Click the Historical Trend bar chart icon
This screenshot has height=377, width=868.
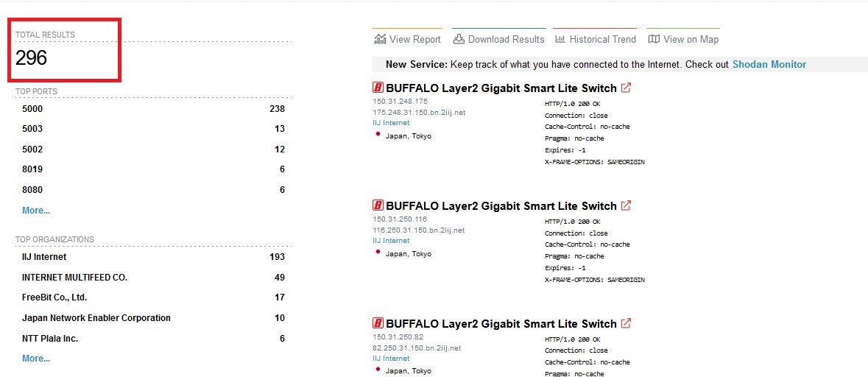tap(560, 39)
